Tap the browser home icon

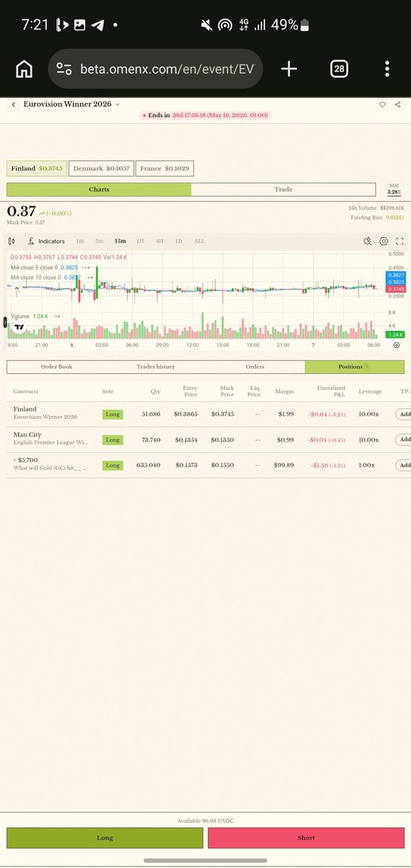tap(24, 69)
